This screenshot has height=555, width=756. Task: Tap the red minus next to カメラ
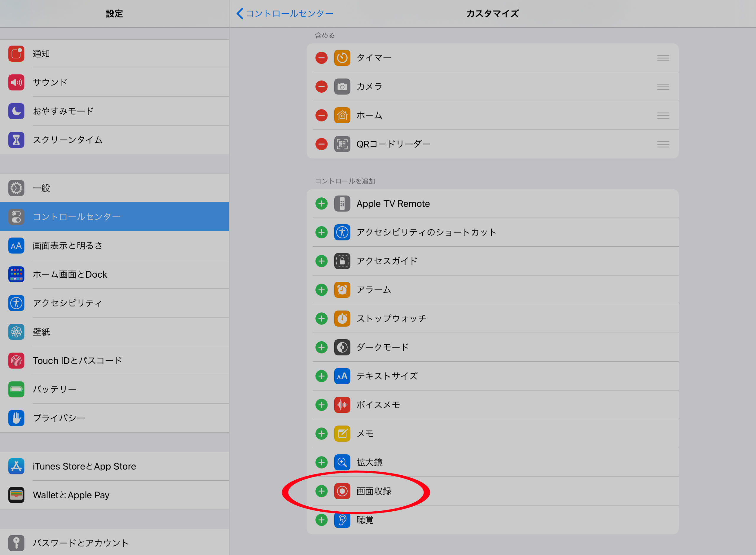[321, 87]
